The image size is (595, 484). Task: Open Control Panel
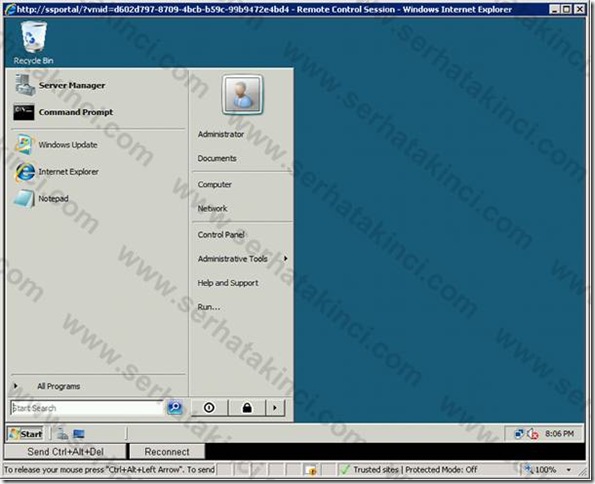coord(221,235)
